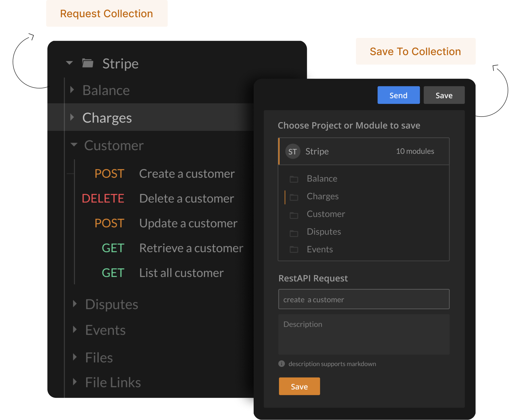
Task: Click the Save To Collection button
Action: pyautogui.click(x=415, y=51)
